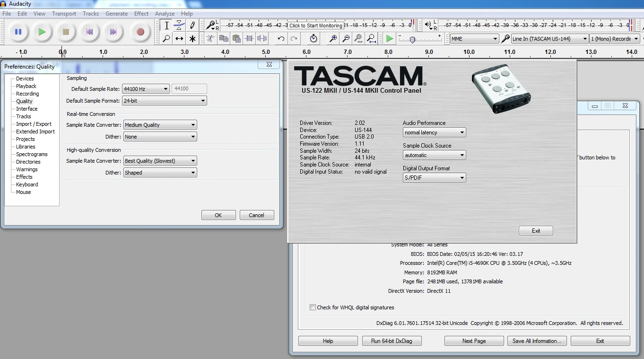Open real-time Dither dropdown set to None
This screenshot has height=359, width=644.
click(160, 137)
